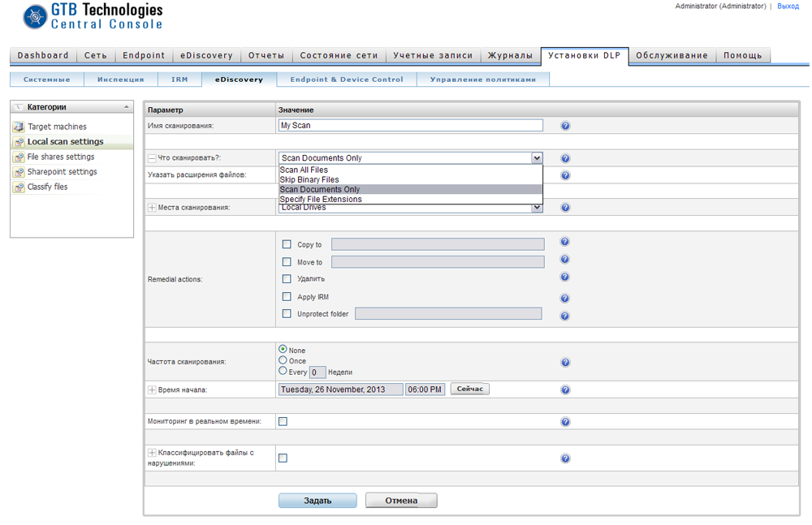Image resolution: width=812 pixels, height=525 pixels.
Task: Click the My Scan name input field
Action: tap(410, 126)
